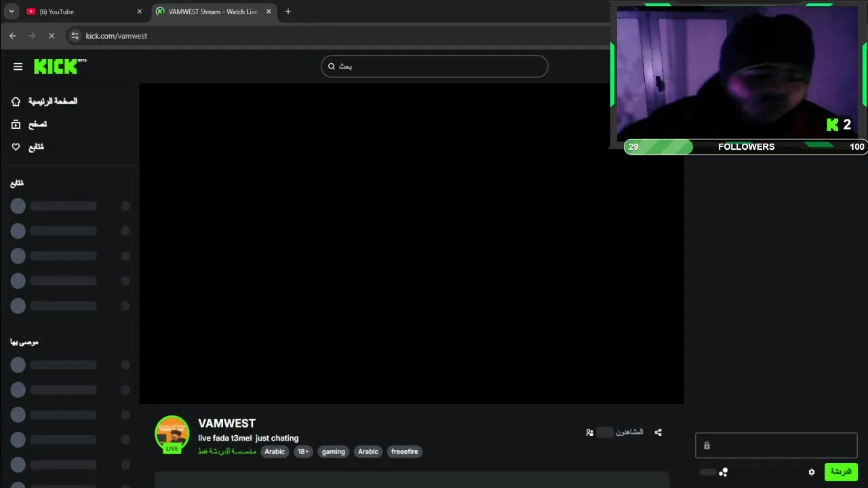Go back in browser history

(x=13, y=36)
